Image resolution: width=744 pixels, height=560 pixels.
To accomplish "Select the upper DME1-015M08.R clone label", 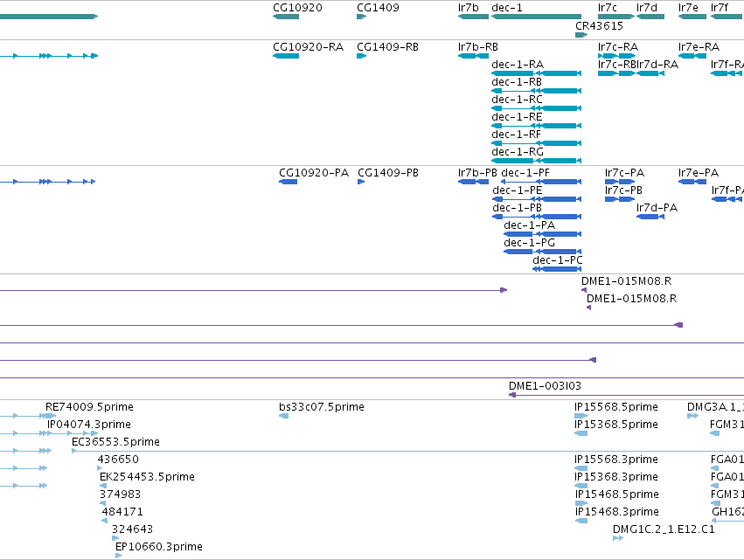I will (626, 281).
